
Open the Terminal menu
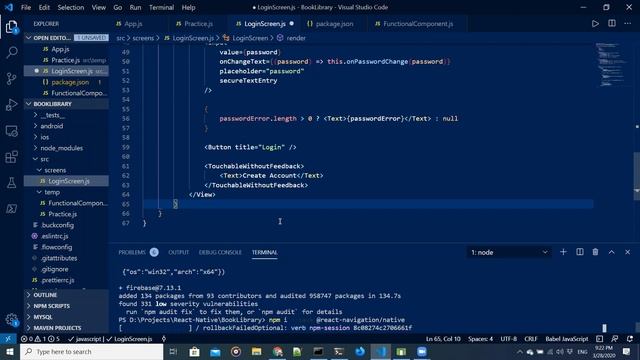click(x=161, y=7)
